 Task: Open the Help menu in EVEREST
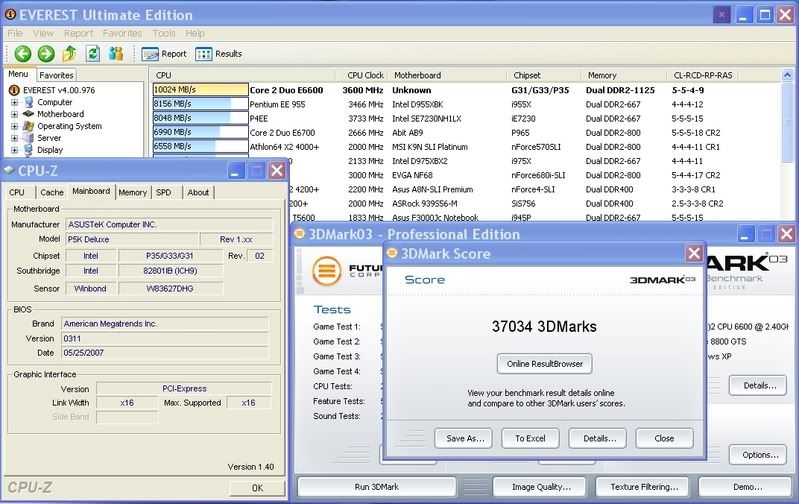tap(195, 33)
